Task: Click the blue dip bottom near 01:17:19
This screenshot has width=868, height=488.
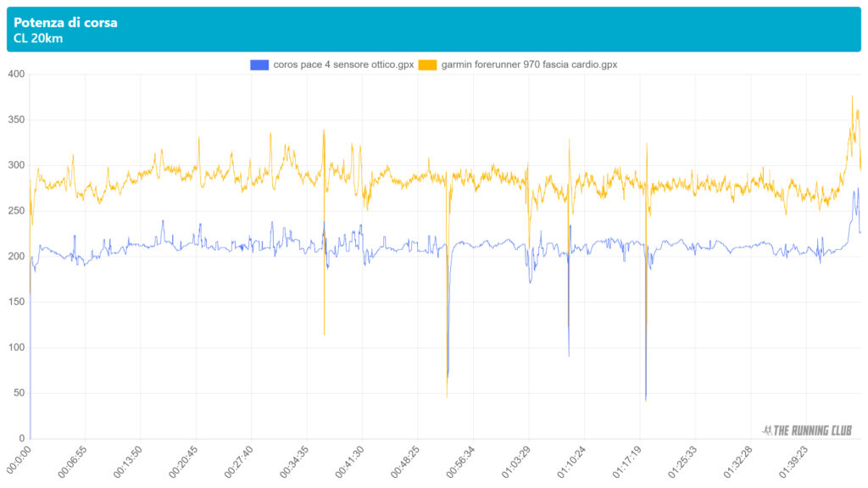Action: (646, 399)
